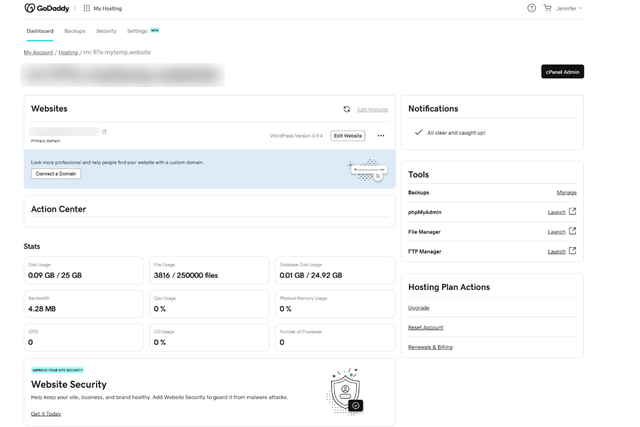Click the Improve Your Site Security badge
Viewport: 640px width, 427px height.
coord(58,370)
